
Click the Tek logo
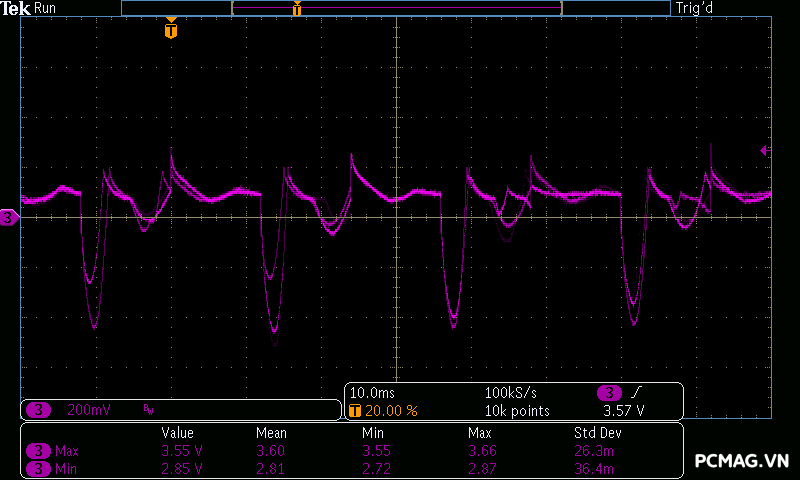(16, 8)
